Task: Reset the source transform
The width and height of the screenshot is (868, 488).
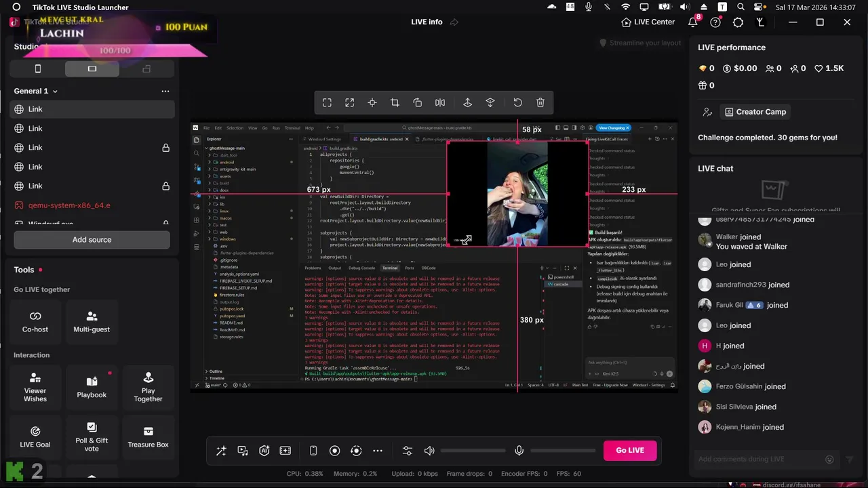Action: click(517, 102)
